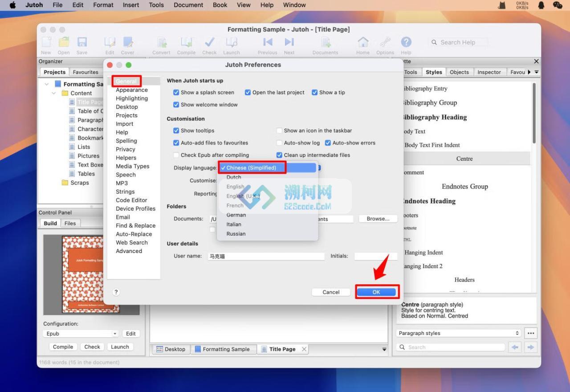Open WeChat icon in menu bar
The height and width of the screenshot is (392, 570).
(558, 5)
